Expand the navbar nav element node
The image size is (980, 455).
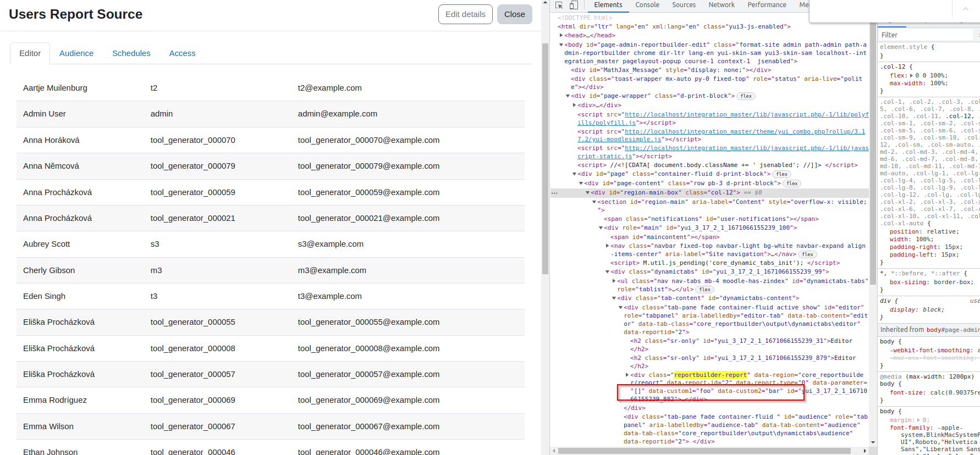[x=607, y=246]
